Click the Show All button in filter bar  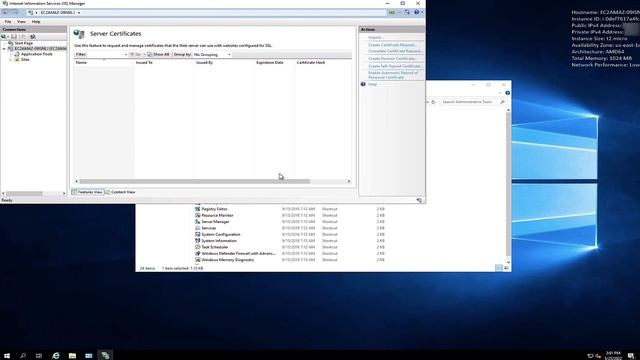[158, 54]
